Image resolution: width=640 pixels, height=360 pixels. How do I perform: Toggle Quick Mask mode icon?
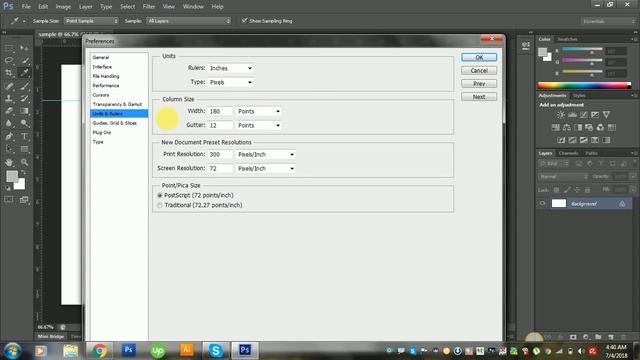(x=9, y=200)
